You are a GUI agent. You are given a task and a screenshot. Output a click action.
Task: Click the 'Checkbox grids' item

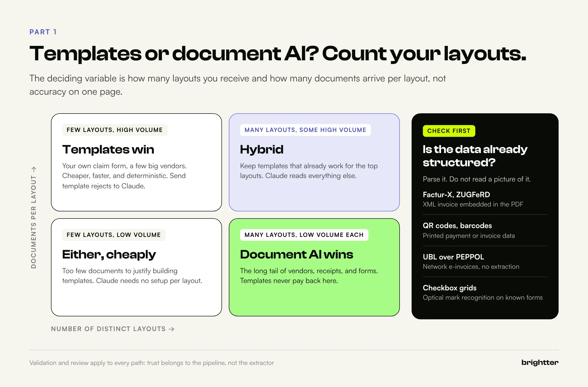pos(449,288)
